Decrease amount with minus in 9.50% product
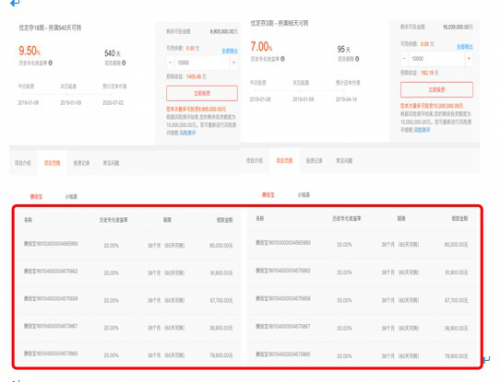The width and height of the screenshot is (500, 382). click(x=170, y=62)
